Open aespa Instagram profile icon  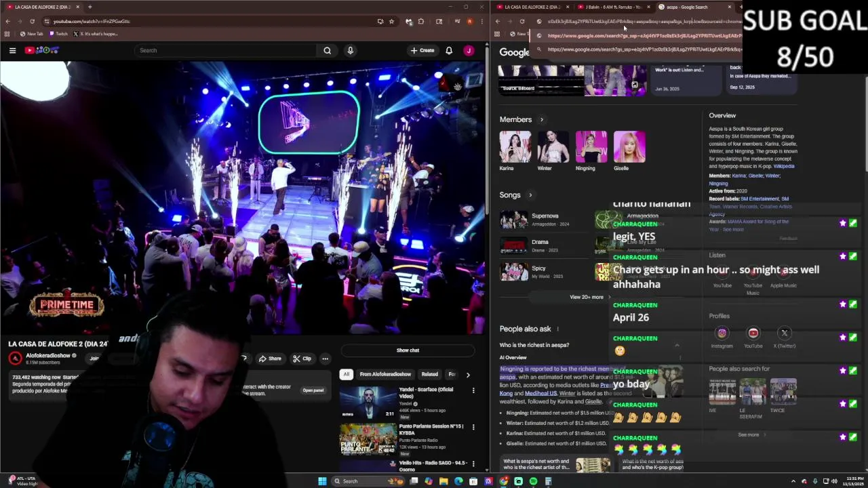(722, 333)
